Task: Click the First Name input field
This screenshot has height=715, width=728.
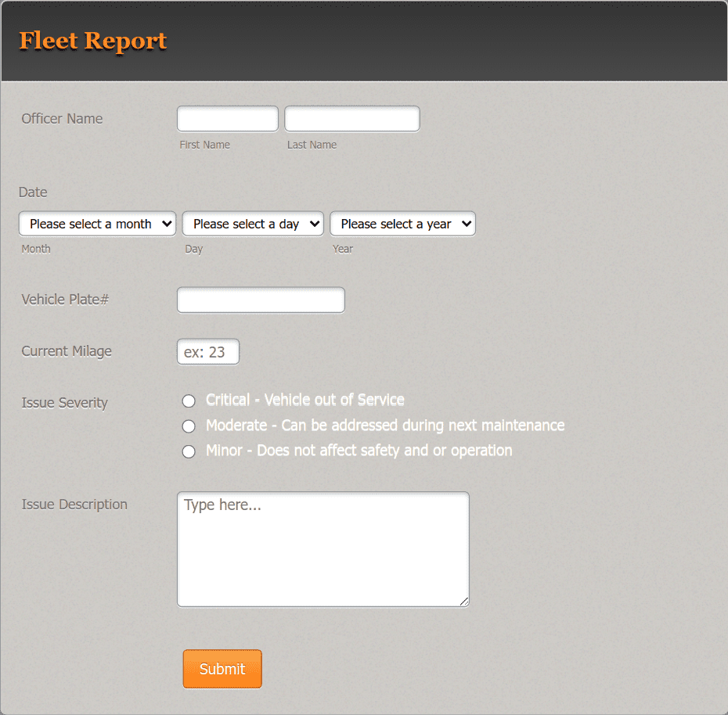Action: pos(227,118)
